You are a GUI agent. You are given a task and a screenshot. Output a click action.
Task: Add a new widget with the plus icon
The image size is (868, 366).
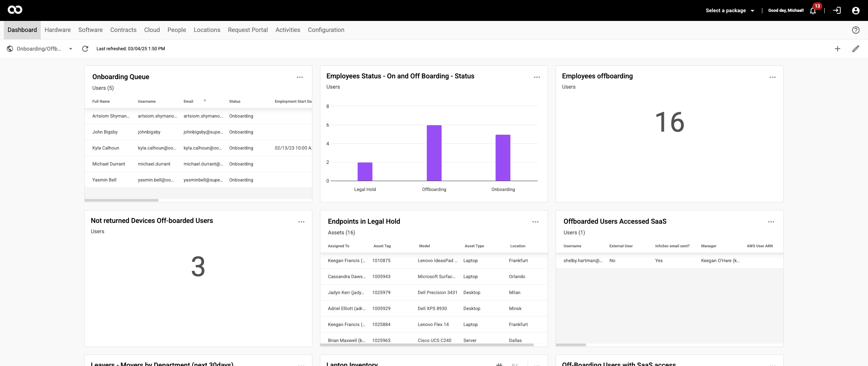(x=837, y=49)
